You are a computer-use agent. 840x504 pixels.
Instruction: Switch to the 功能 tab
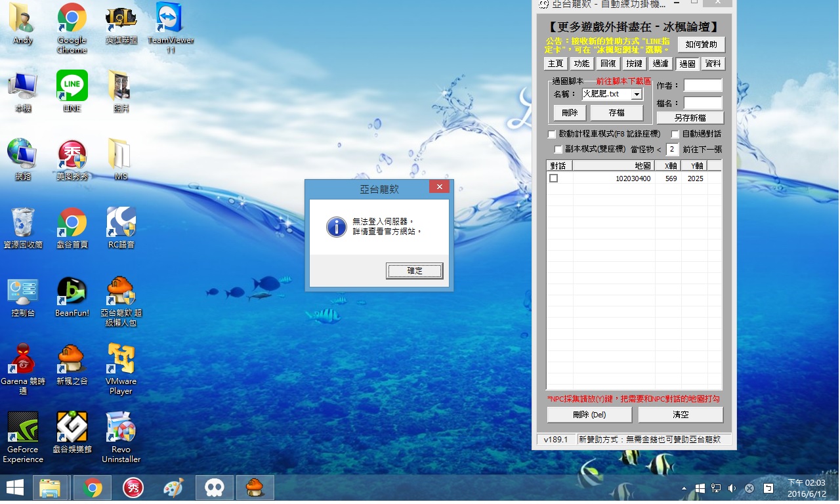click(x=581, y=64)
